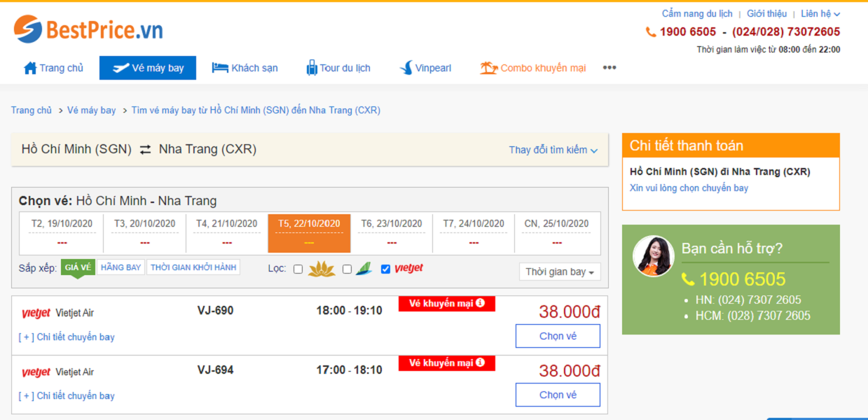
Task: Tick the Bamboo Airways filter checkbox
Action: pyautogui.click(x=347, y=269)
